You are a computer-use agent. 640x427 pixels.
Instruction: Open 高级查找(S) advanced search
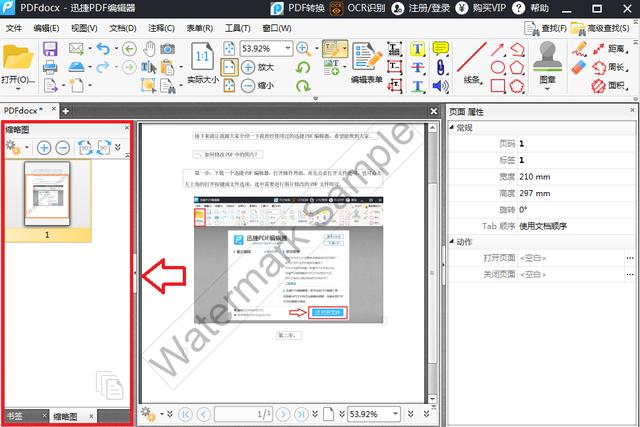click(600, 28)
